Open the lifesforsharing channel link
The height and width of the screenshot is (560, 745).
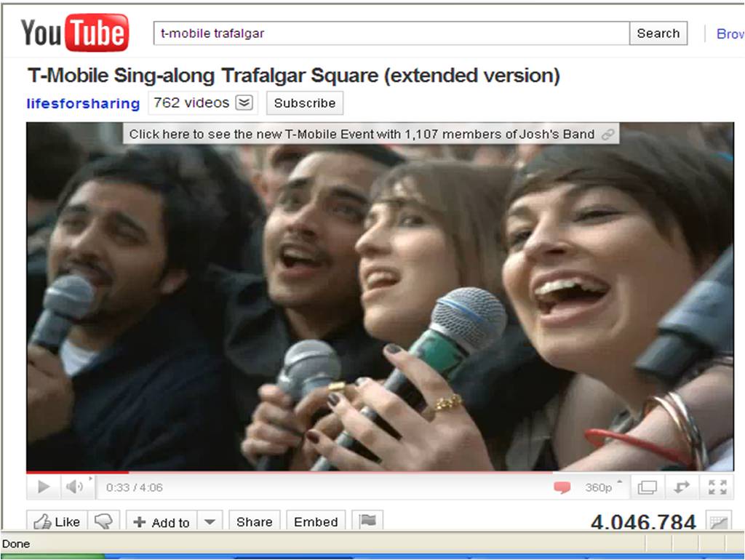pos(83,103)
